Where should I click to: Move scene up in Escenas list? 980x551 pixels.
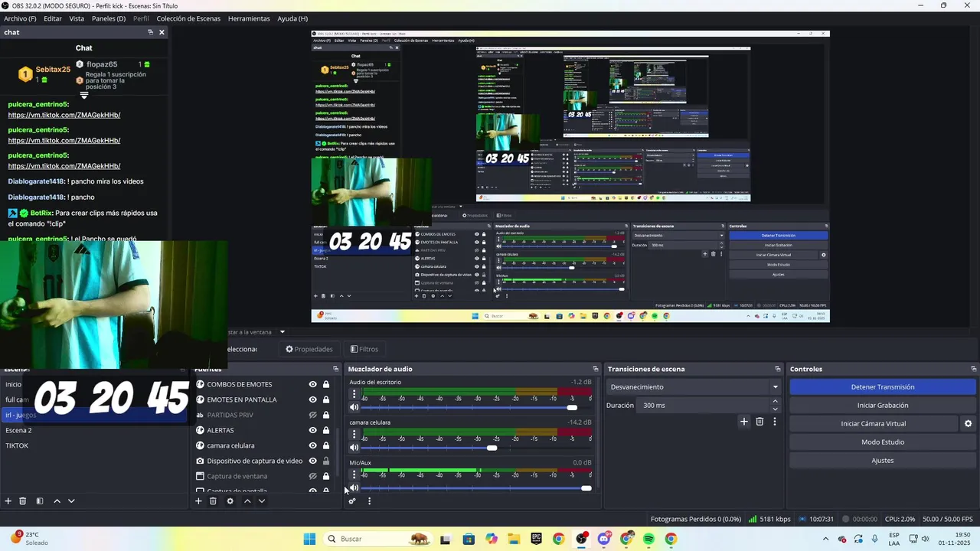click(x=57, y=501)
